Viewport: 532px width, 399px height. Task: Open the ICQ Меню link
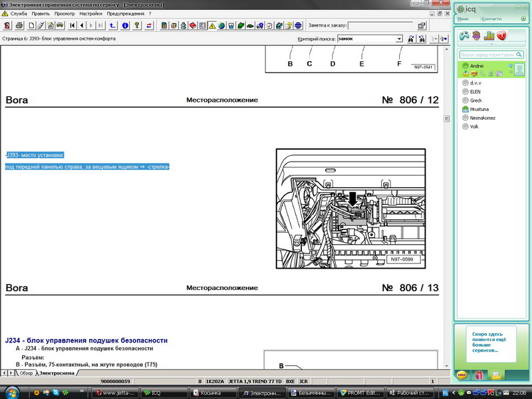click(463, 19)
